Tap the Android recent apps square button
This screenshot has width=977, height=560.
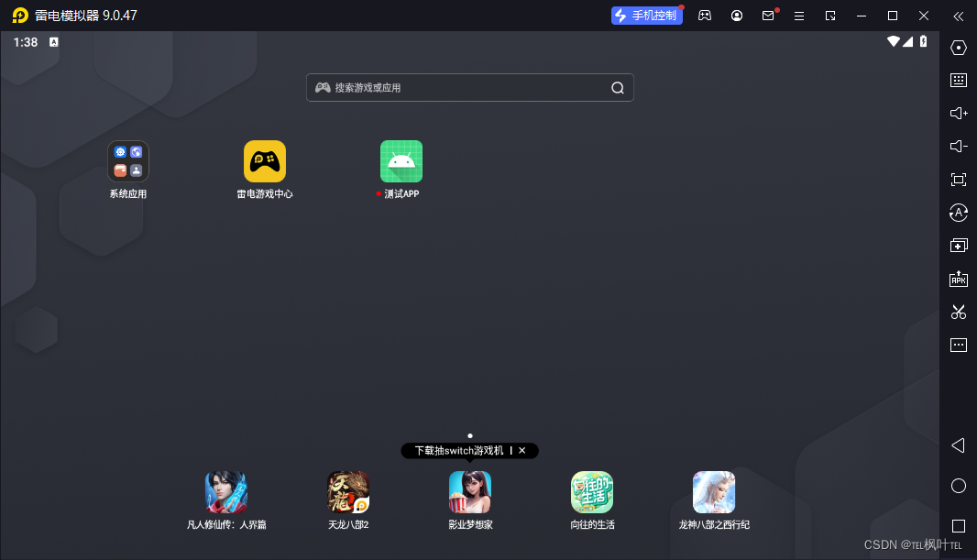[959, 526]
